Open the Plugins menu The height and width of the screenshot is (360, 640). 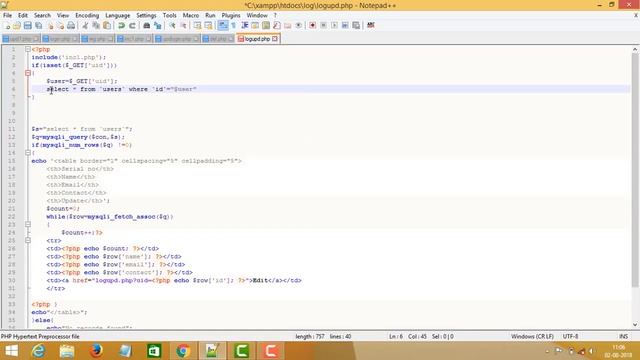point(231,16)
